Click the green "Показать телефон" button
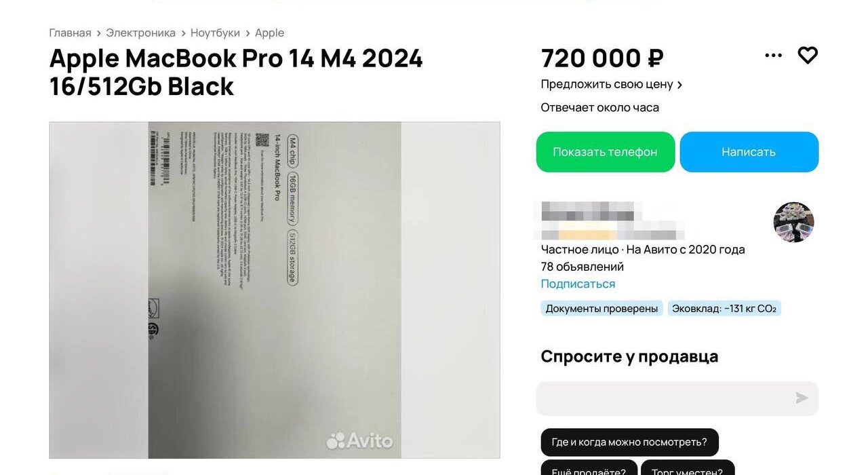 click(606, 152)
